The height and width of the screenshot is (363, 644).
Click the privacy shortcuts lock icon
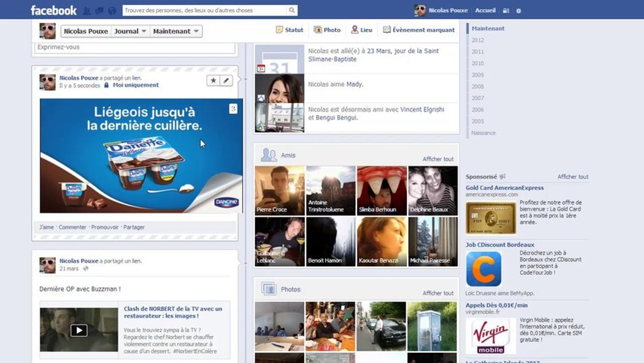tap(506, 11)
